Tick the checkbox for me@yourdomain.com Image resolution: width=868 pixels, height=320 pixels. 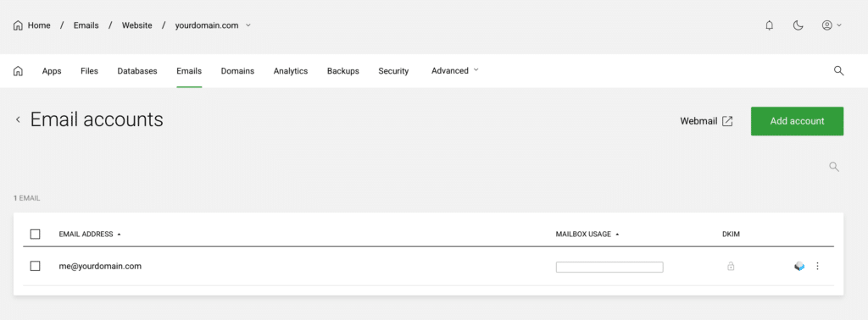point(36,267)
